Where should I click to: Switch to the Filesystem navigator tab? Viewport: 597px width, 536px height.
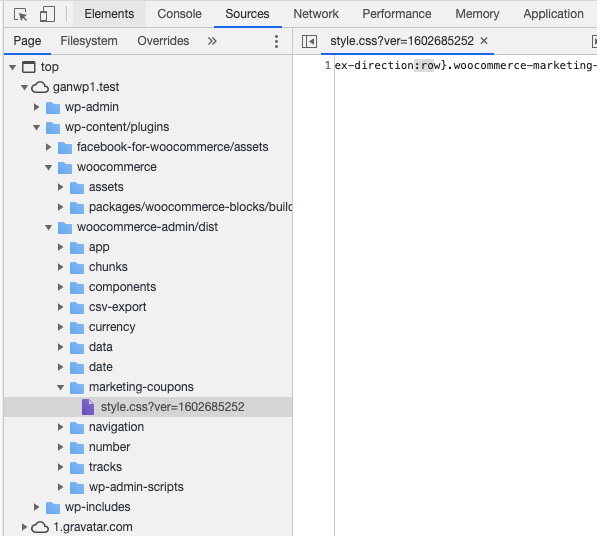pyautogui.click(x=89, y=41)
